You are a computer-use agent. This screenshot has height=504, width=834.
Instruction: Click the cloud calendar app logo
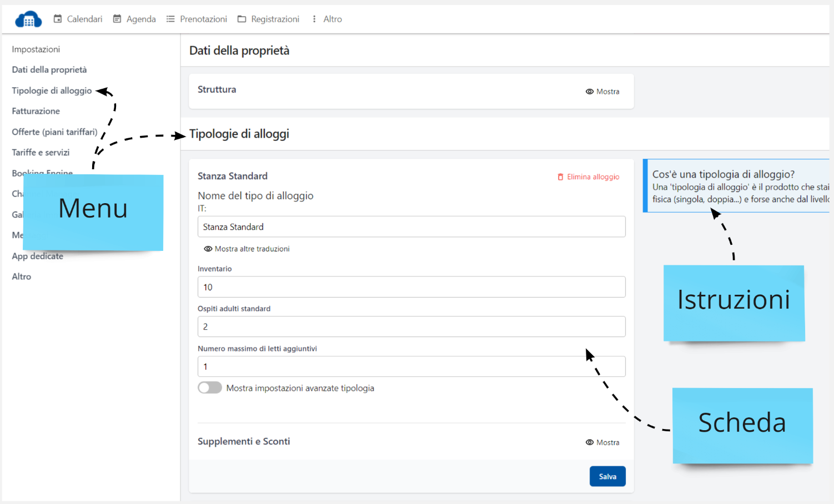coord(28,19)
